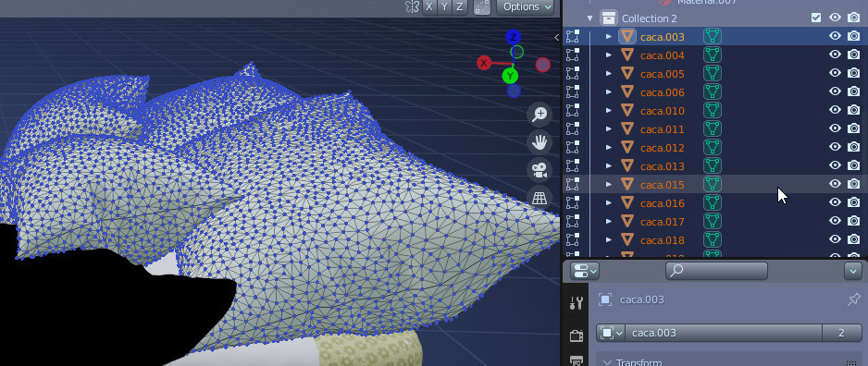Click mesh data icon next to caca.006
The image size is (868, 366).
tap(713, 91)
